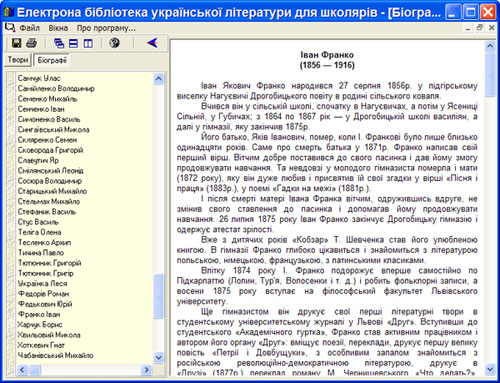Select author Сосюра Володимир
This screenshot has width=500, height=383.
pyautogui.click(x=50, y=181)
